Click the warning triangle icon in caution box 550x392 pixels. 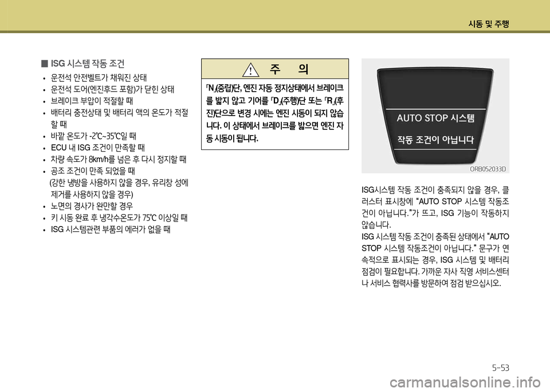250,70
